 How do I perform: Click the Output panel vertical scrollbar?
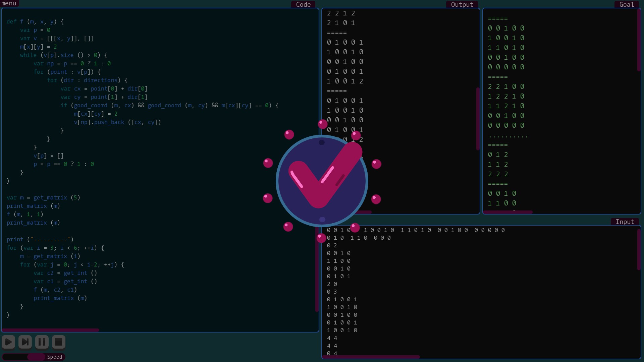click(x=478, y=119)
